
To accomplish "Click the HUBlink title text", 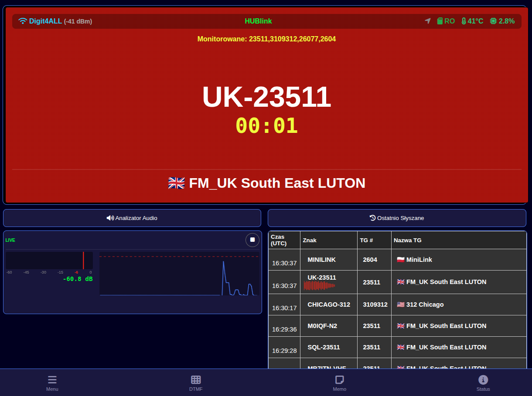I will (258, 21).
